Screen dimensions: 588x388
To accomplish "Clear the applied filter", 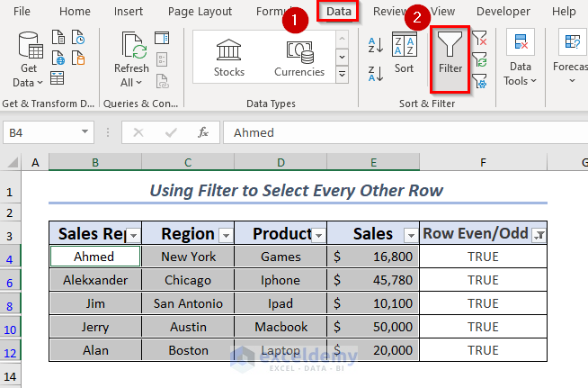I will click(x=480, y=39).
